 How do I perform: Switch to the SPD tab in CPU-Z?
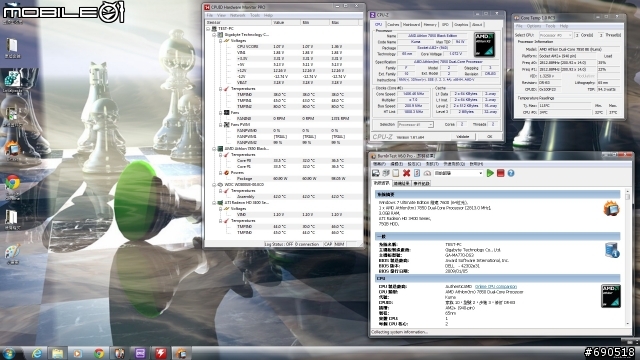(x=445, y=25)
